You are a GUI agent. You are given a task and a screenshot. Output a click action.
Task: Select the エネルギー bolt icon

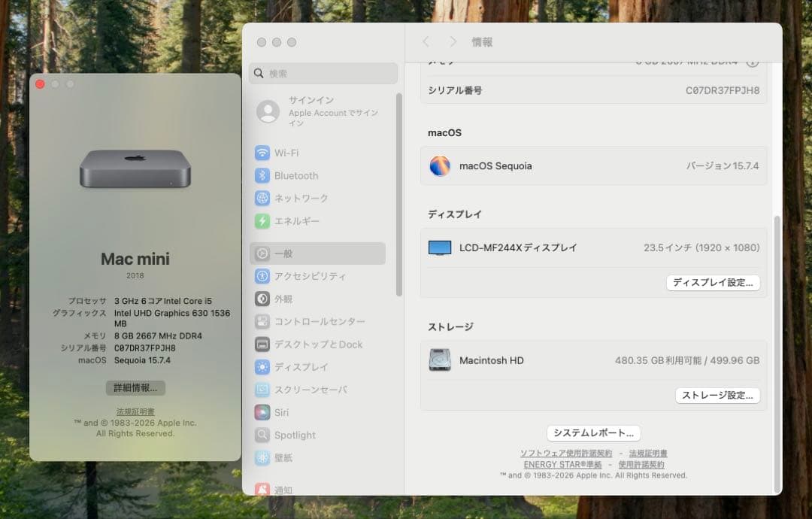[x=262, y=221]
